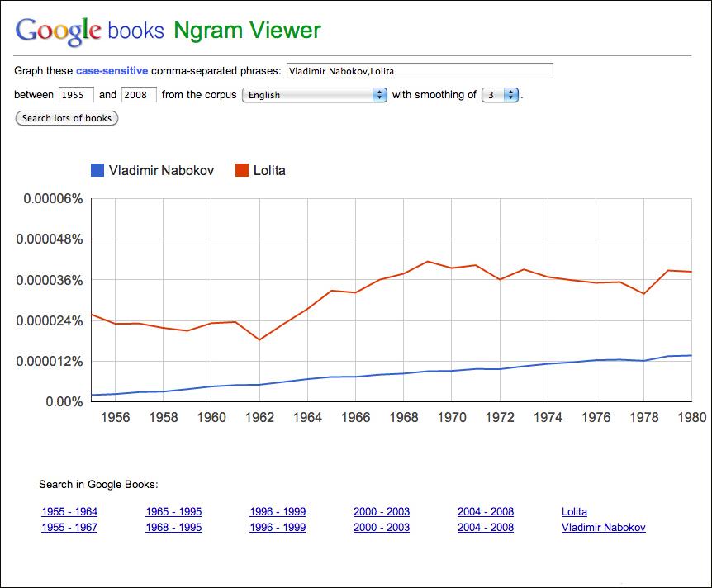Open the 2004 - 2008 top link
The image size is (712, 588).
click(x=486, y=511)
